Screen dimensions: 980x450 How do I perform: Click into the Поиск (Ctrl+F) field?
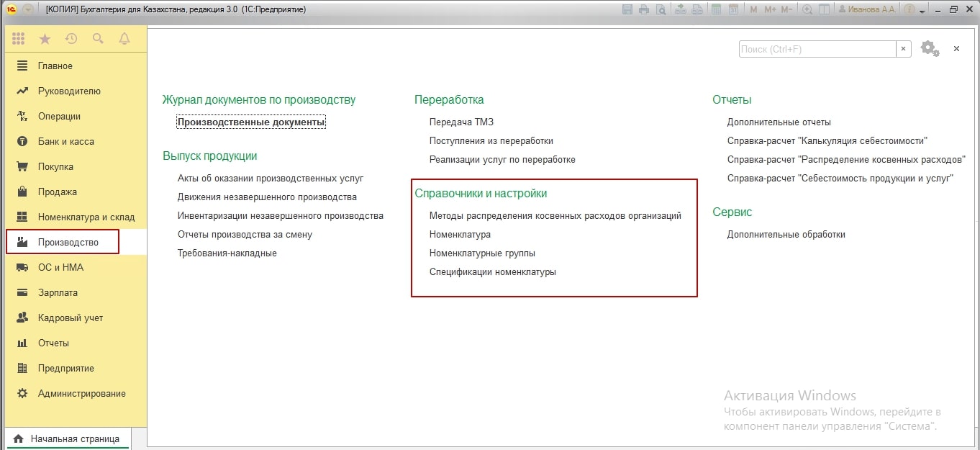[817, 49]
